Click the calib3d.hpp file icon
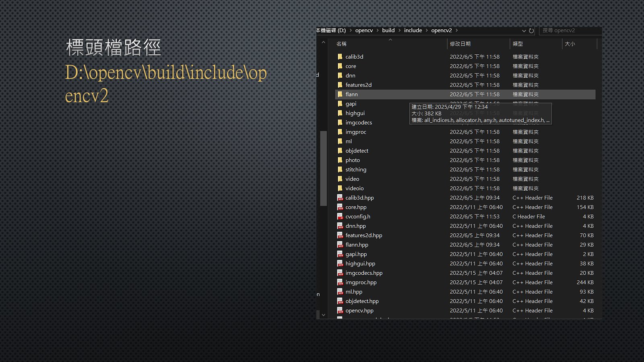The image size is (644, 362). (340, 197)
